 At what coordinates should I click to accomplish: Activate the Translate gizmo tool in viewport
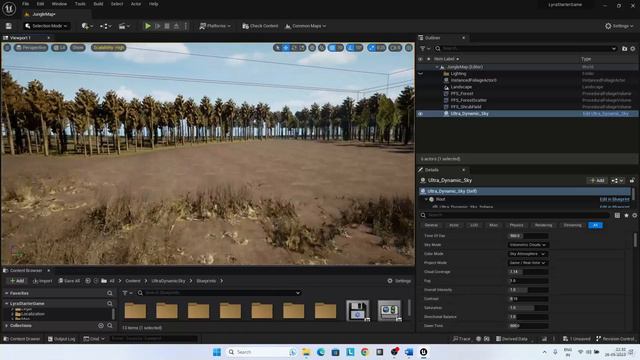tap(286, 48)
